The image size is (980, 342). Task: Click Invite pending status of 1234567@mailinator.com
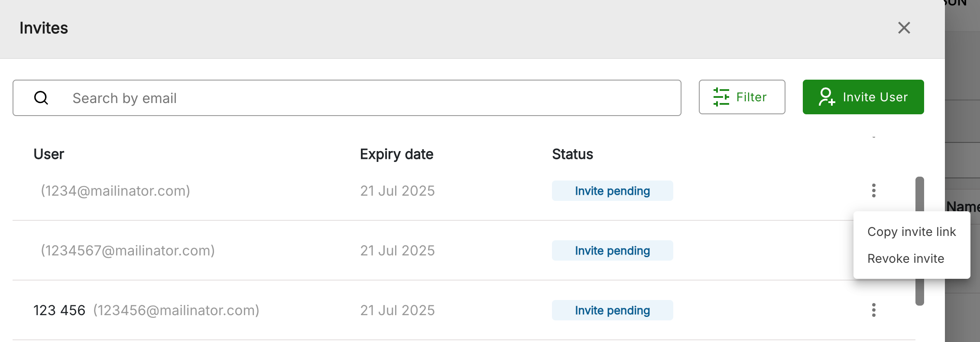(x=612, y=250)
